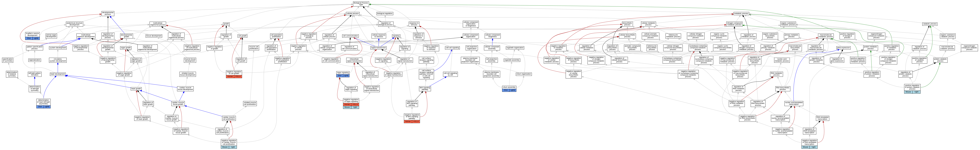
Task: Select the nucleic acid-templated transcription node
Action: pyautogui.click(x=794, y=103)
